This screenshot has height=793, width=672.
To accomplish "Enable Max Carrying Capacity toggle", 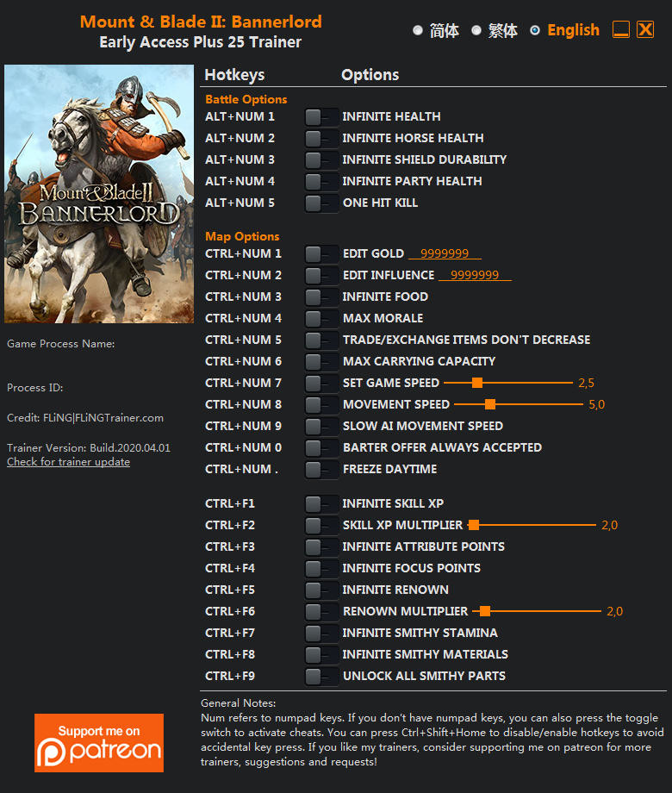I will tap(321, 362).
